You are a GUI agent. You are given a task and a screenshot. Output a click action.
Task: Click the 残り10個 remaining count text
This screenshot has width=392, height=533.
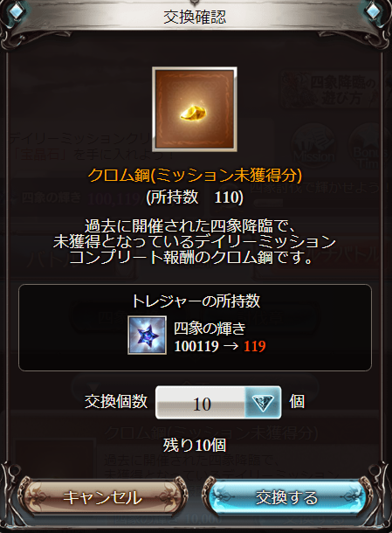click(195, 445)
